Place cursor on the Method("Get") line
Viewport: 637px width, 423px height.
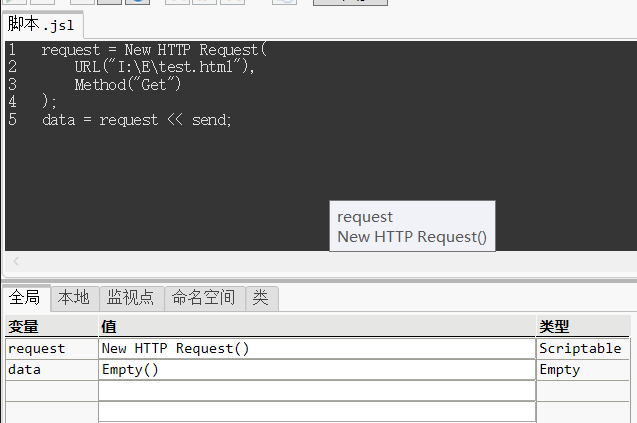pyautogui.click(x=127, y=85)
